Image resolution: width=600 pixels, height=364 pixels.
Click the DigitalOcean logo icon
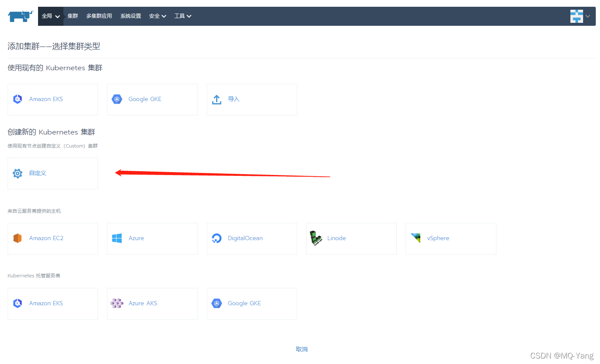(x=216, y=238)
